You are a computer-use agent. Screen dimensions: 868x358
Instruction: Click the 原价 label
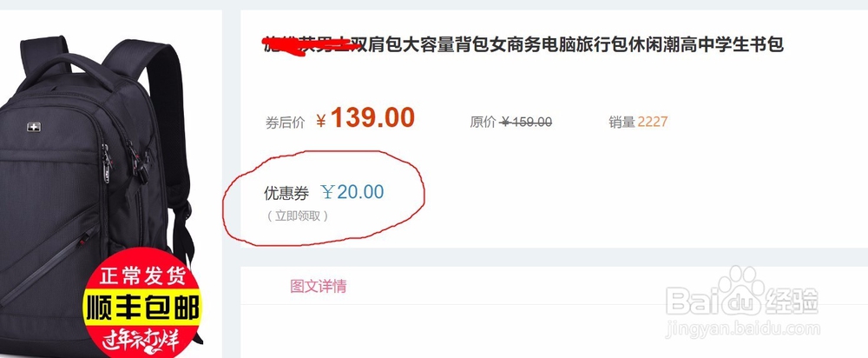point(483,122)
